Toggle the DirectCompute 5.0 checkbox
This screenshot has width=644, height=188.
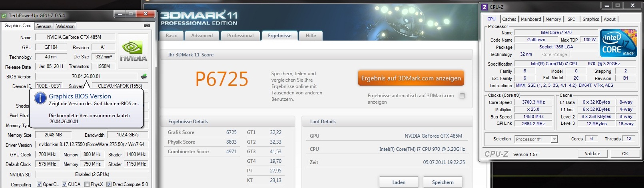[109, 184]
